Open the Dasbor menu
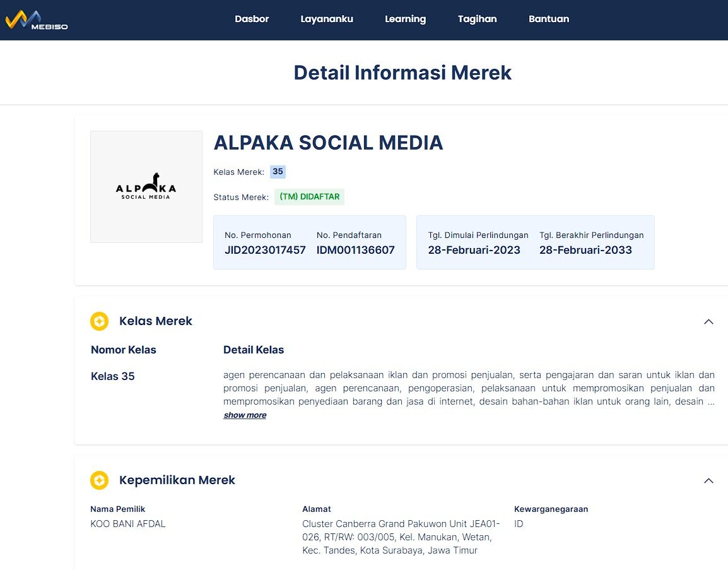Screen dimensions: 728x570 252,19
